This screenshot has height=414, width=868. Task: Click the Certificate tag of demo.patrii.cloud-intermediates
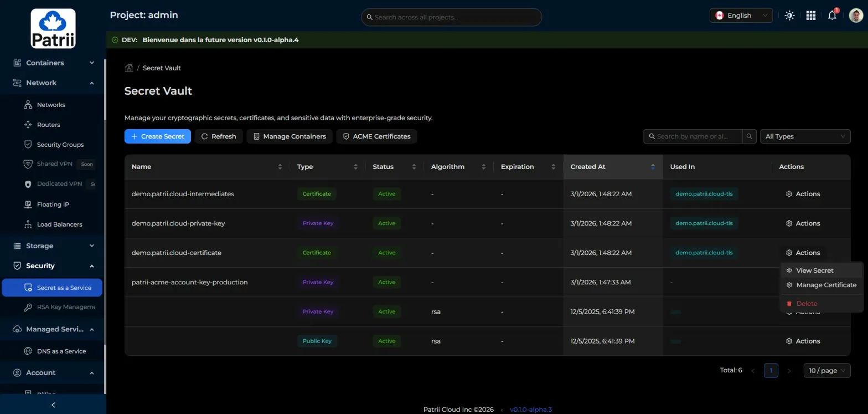317,194
